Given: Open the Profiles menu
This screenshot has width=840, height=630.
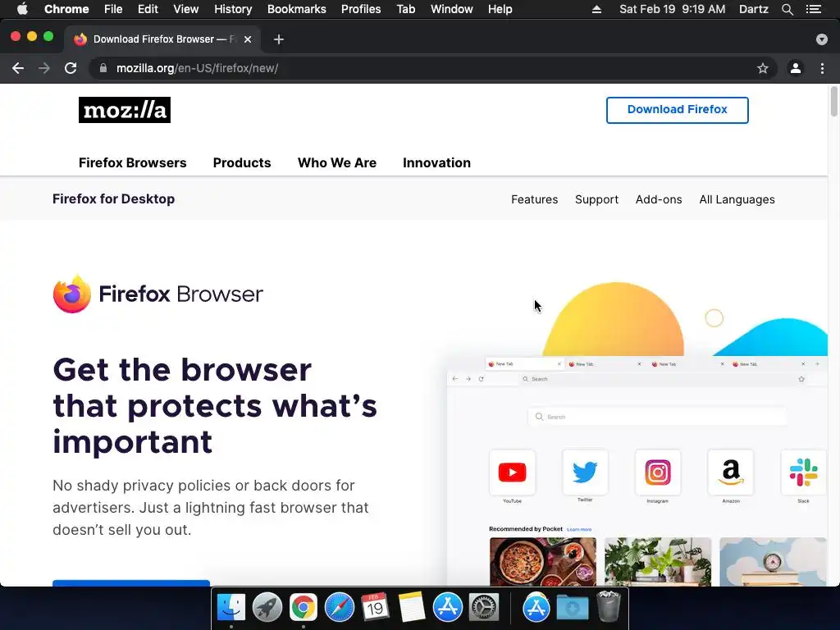Looking at the screenshot, I should point(361,9).
